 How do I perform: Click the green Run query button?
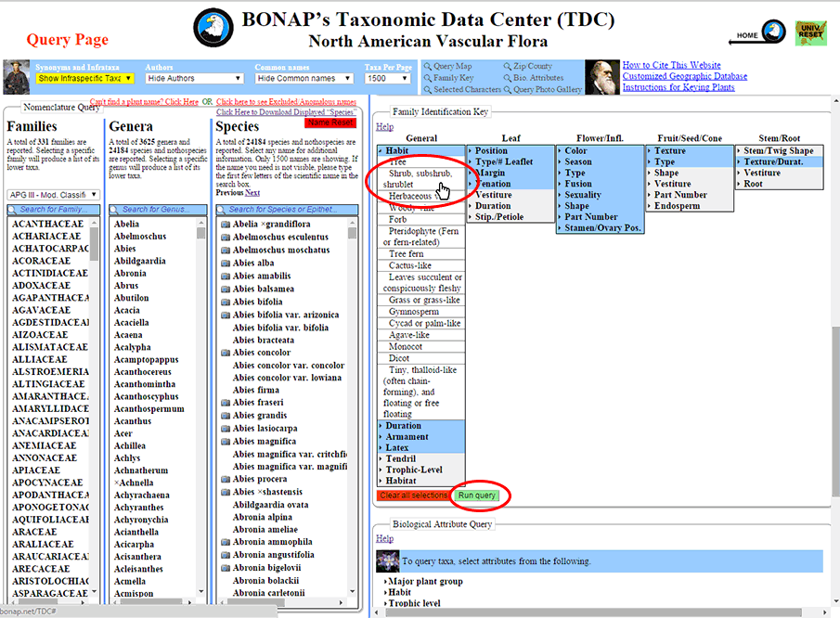pos(476,496)
